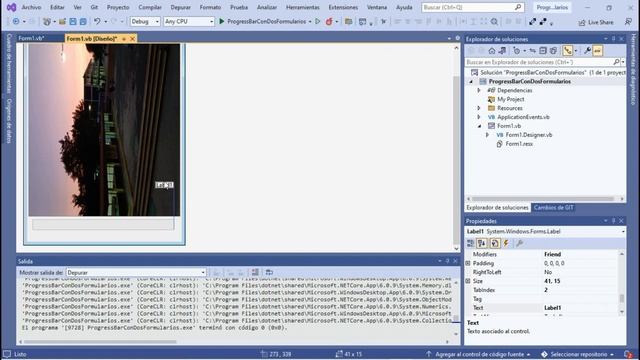640x360 pixels.
Task: Toggle Word Wrap icon in Output toolbar
Action: (269, 272)
